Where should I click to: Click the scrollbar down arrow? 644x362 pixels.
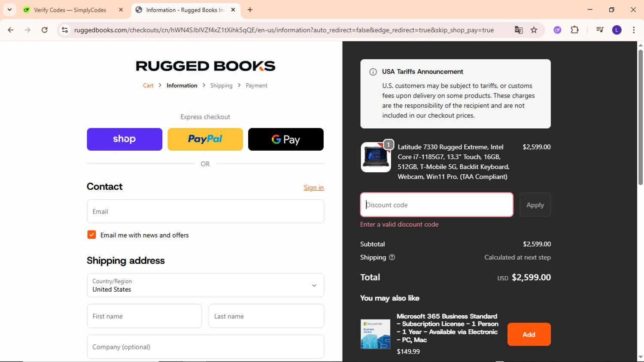(641, 357)
